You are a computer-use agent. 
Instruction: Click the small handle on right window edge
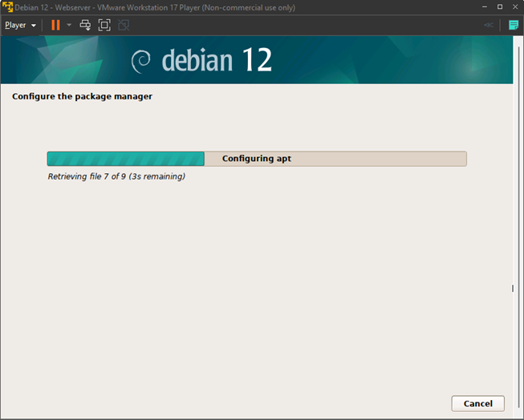coord(513,289)
